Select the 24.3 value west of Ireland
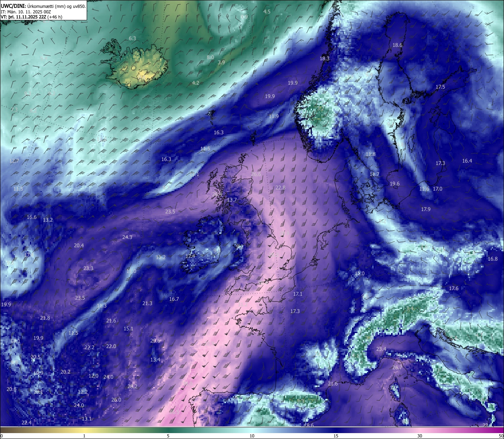 (127, 237)
